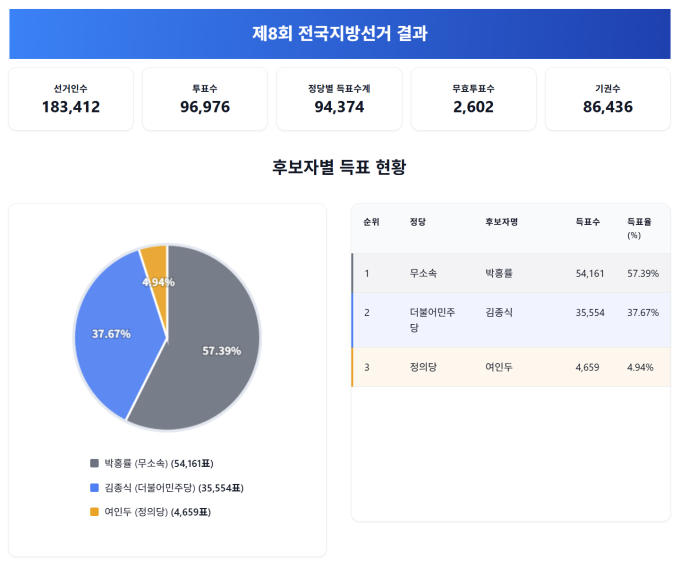Select the 여인두 정의당 row

(x=511, y=367)
